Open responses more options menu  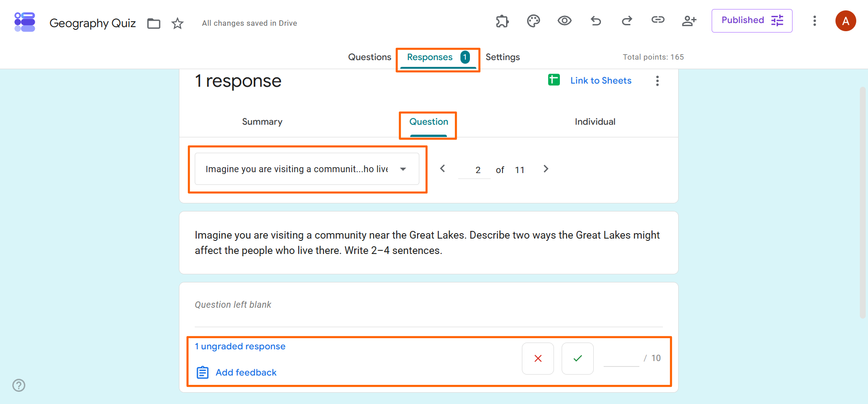[x=657, y=81]
